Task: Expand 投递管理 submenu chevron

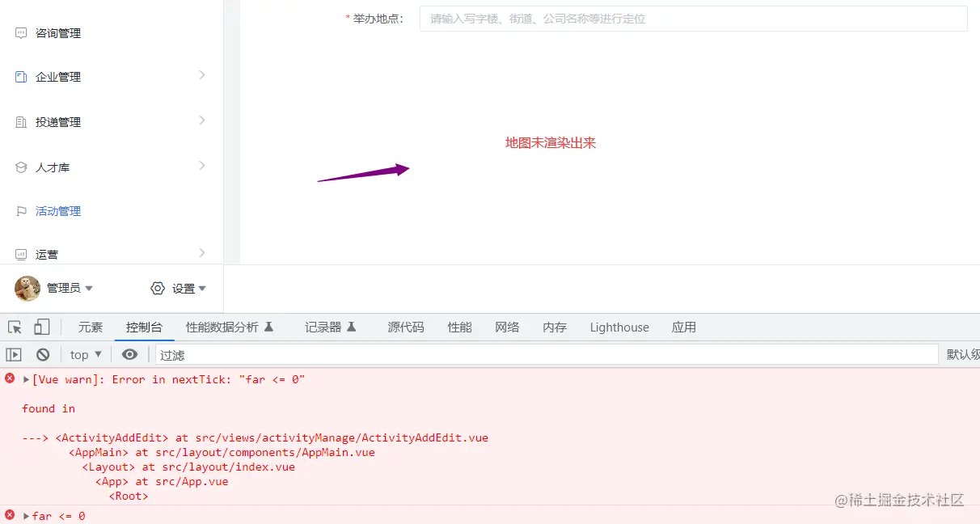Action: 202,120
